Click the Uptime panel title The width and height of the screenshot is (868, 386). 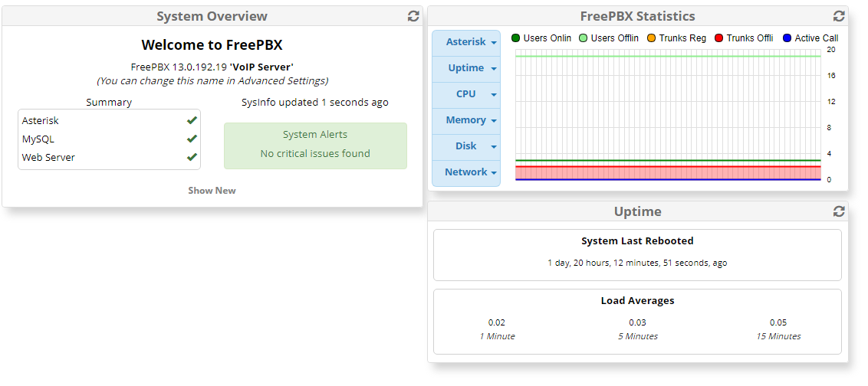click(638, 211)
